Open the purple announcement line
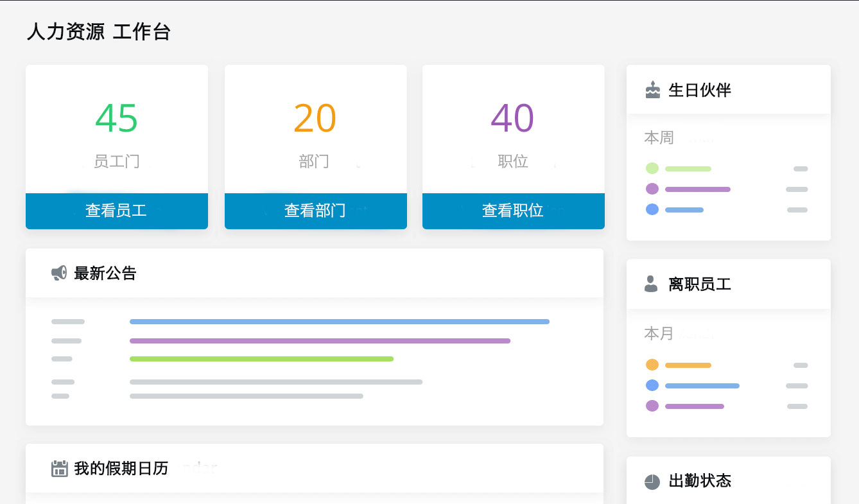859x504 pixels. (x=320, y=341)
